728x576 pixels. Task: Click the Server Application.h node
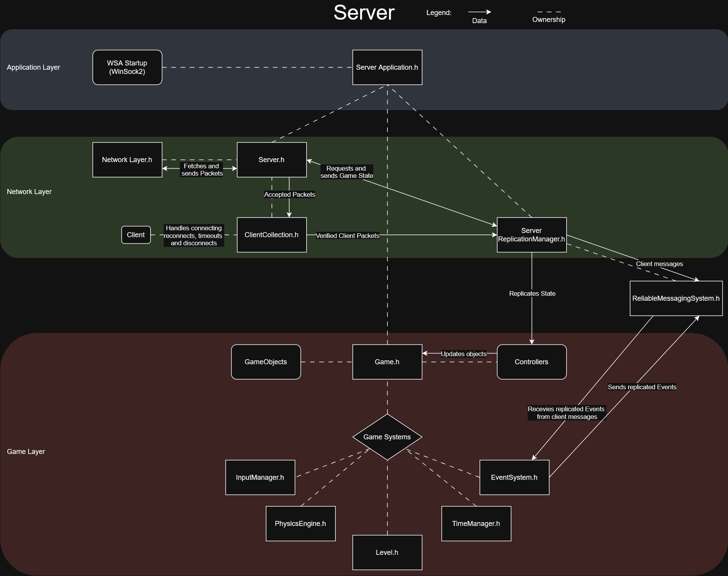click(387, 67)
